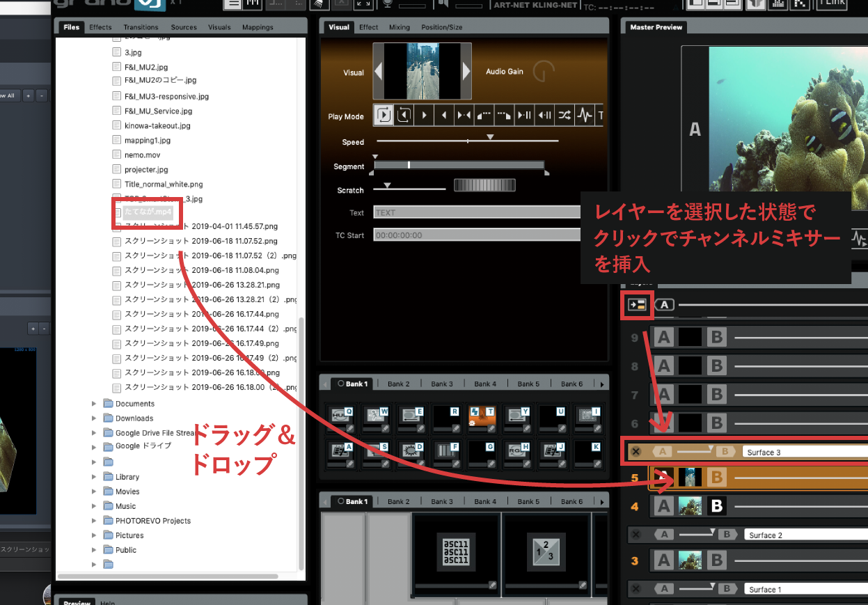Open Bank 2 in the upper bank
This screenshot has width=868, height=605.
(398, 384)
